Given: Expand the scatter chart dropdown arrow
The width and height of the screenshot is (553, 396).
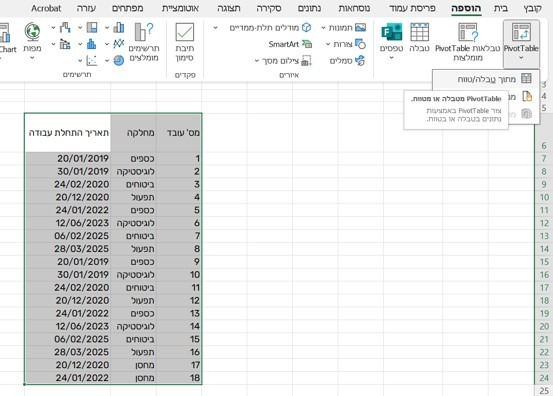Looking at the screenshot, I should (80, 61).
